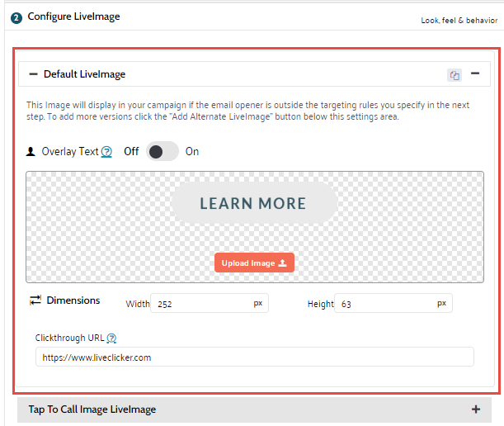Click the Tap To Call Image LiveImage title
Viewport: 504px width, 426px height.
tap(92, 409)
